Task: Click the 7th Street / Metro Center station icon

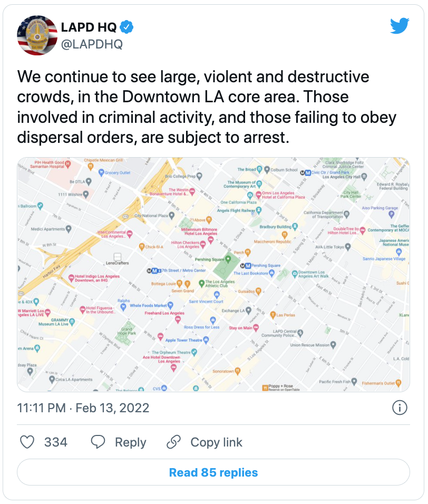Action: 155,272
